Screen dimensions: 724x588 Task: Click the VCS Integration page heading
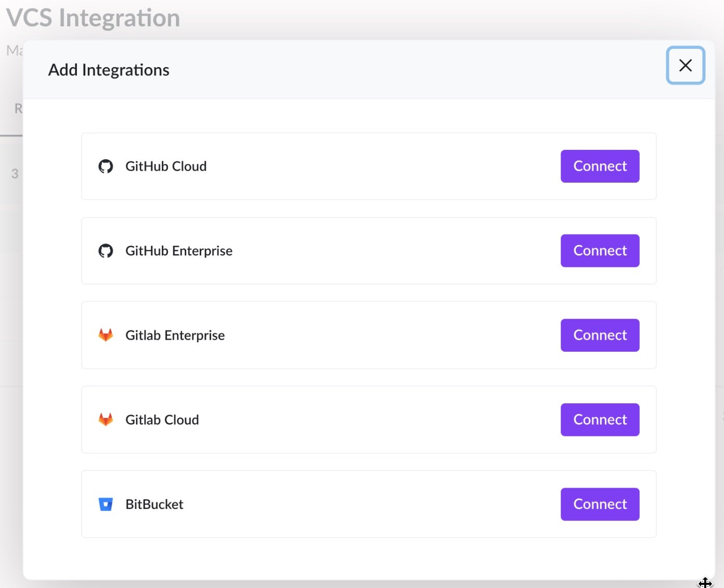[x=93, y=18]
